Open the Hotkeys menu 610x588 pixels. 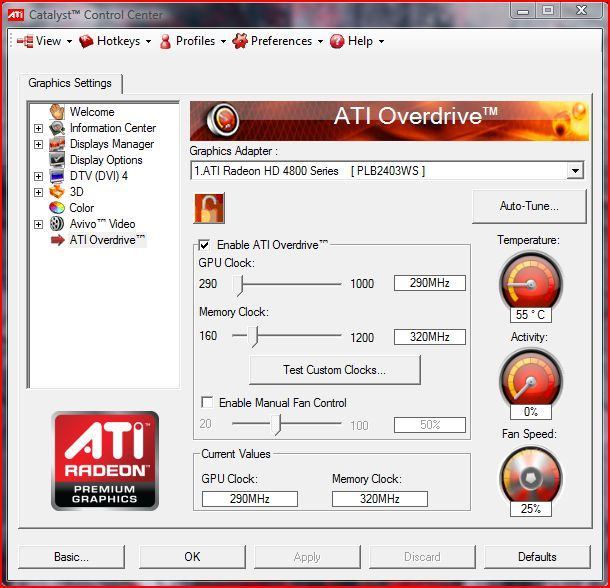click(x=115, y=41)
